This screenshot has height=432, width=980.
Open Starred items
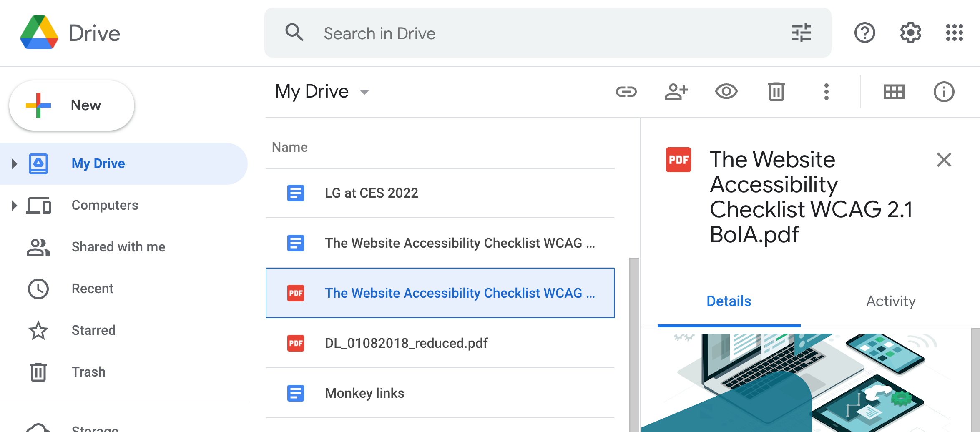(x=123, y=330)
